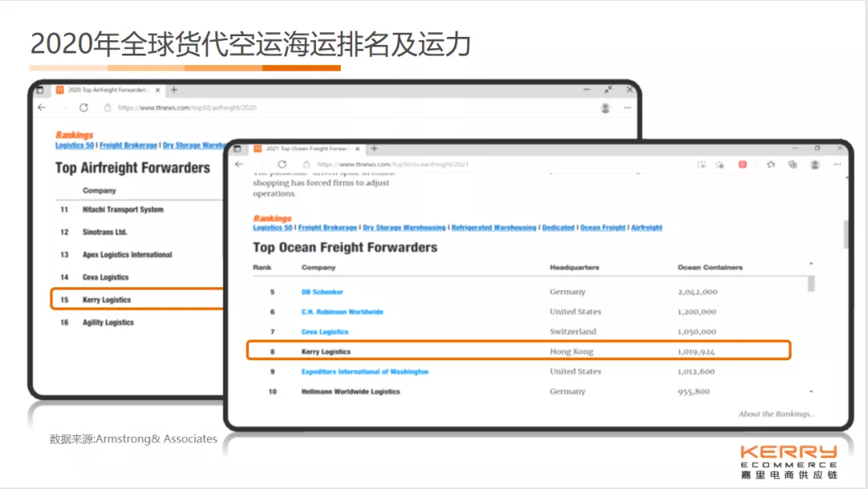This screenshot has height=489, width=868.
Task: Click Ocean Freight page vertical scrollbar thumb
Action: tap(845, 234)
